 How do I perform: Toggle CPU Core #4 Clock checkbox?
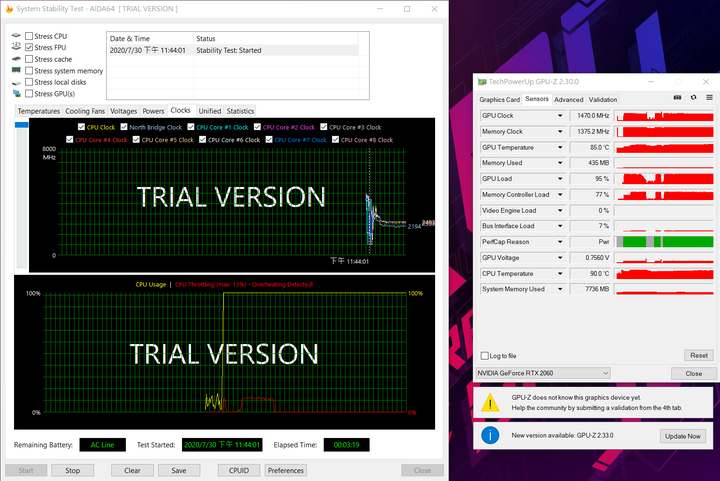70,140
